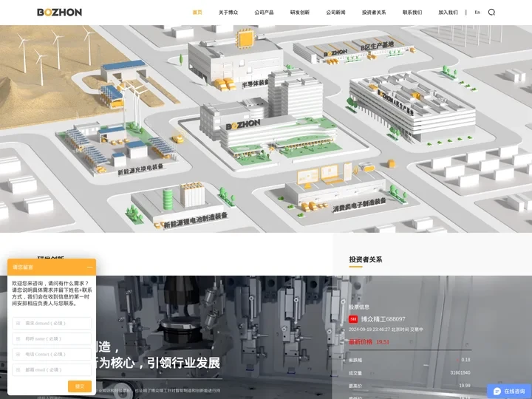Image resolution: width=532 pixels, height=399 pixels.
Task: Click the 新能源充换电装备 label
Action: tap(140, 169)
